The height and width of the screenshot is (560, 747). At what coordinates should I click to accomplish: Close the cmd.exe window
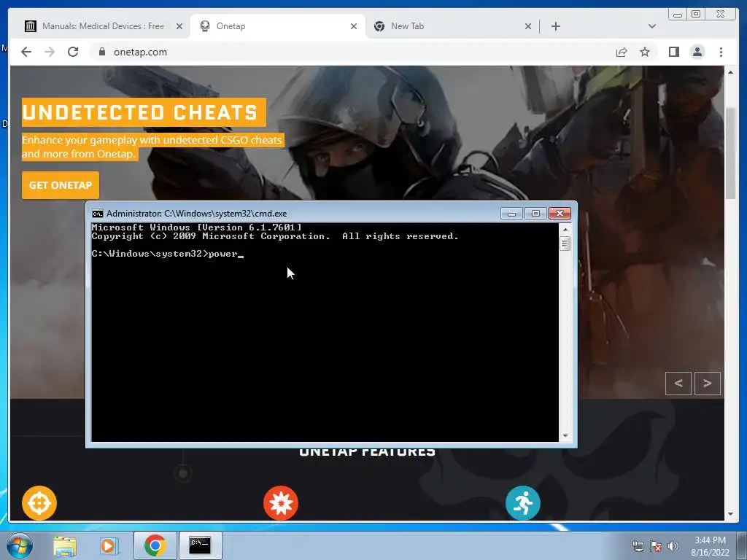pyautogui.click(x=560, y=214)
